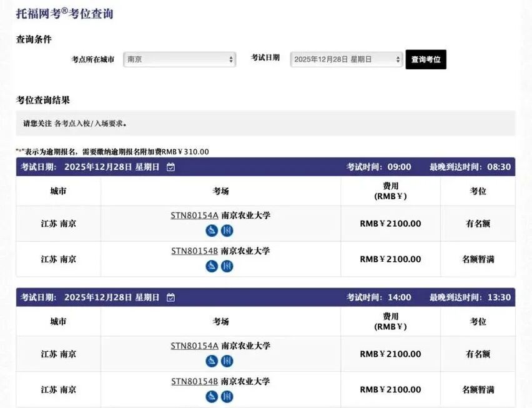Click the stepper arrows on the exam date selector

coord(398,59)
